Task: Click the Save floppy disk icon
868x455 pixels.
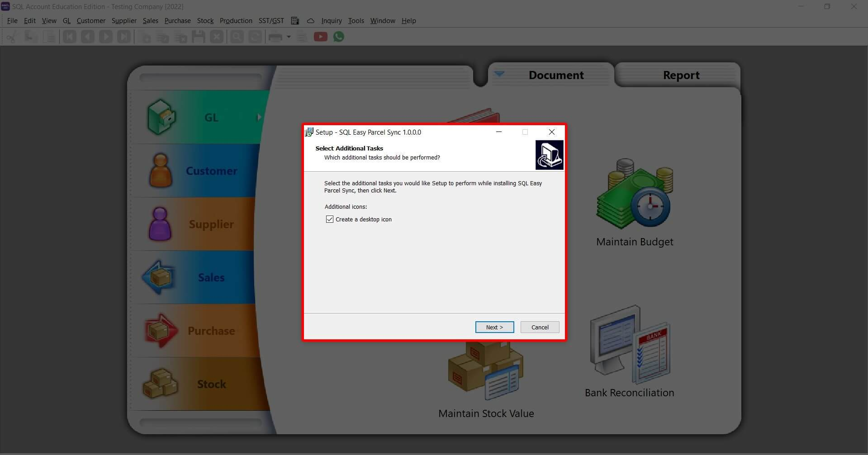Action: tap(199, 37)
